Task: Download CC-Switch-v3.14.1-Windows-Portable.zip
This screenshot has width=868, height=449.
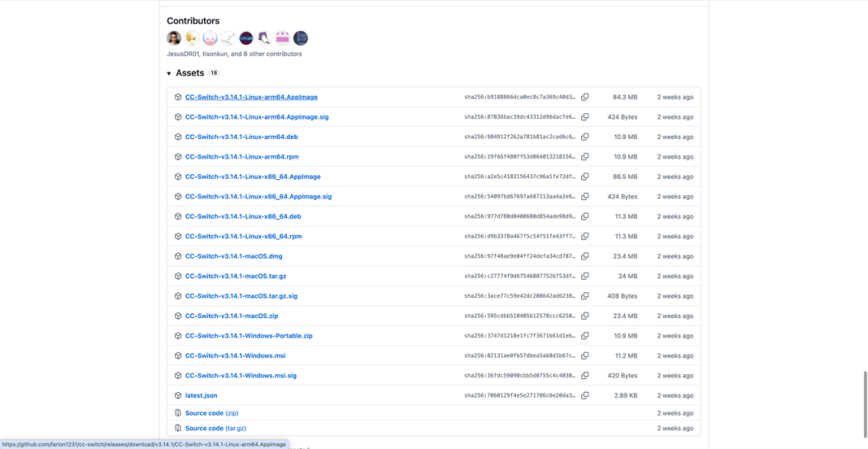Action: point(249,336)
